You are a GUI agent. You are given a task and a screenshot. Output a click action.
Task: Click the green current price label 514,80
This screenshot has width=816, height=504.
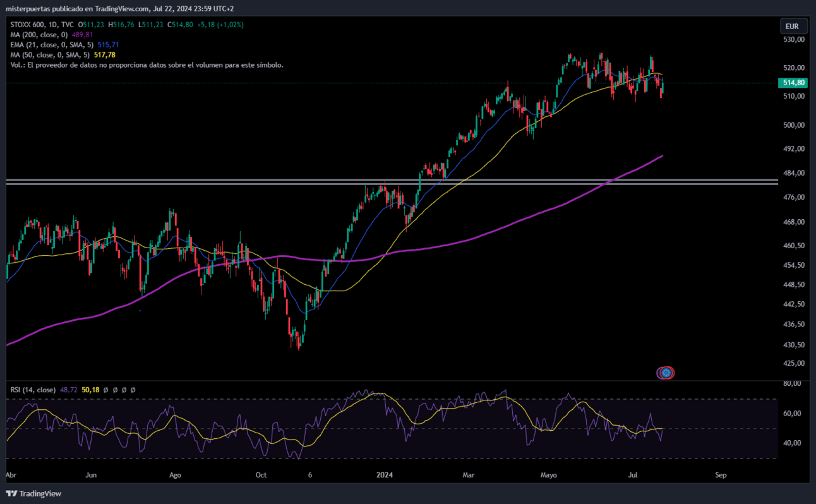click(794, 83)
